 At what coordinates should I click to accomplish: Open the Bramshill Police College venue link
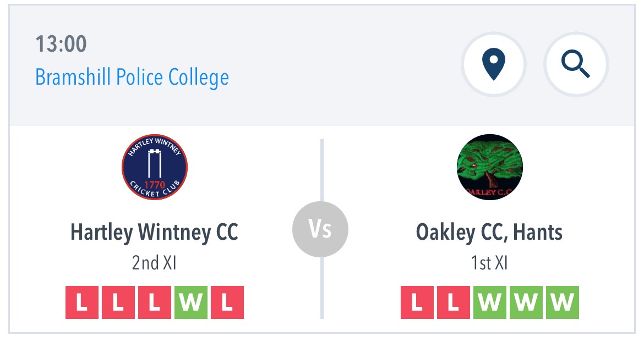pyautogui.click(x=132, y=77)
